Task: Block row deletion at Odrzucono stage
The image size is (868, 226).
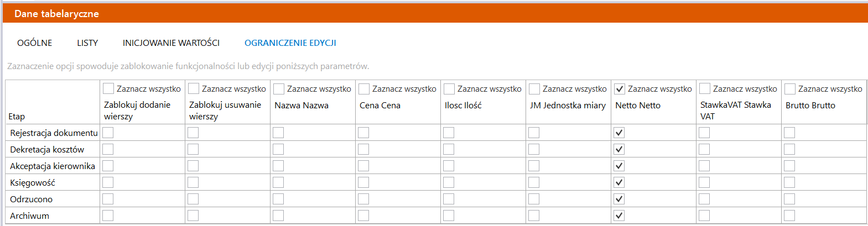Action: 193,199
